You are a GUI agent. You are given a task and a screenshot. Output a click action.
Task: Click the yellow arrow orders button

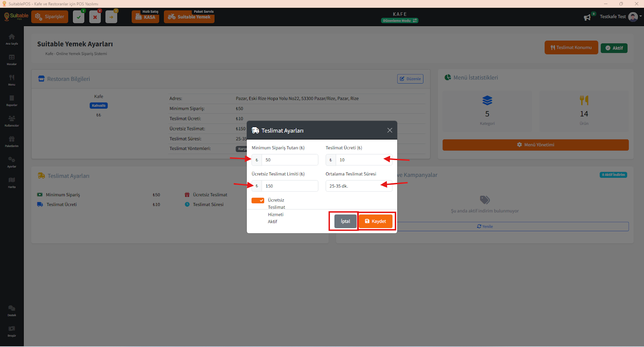111,17
